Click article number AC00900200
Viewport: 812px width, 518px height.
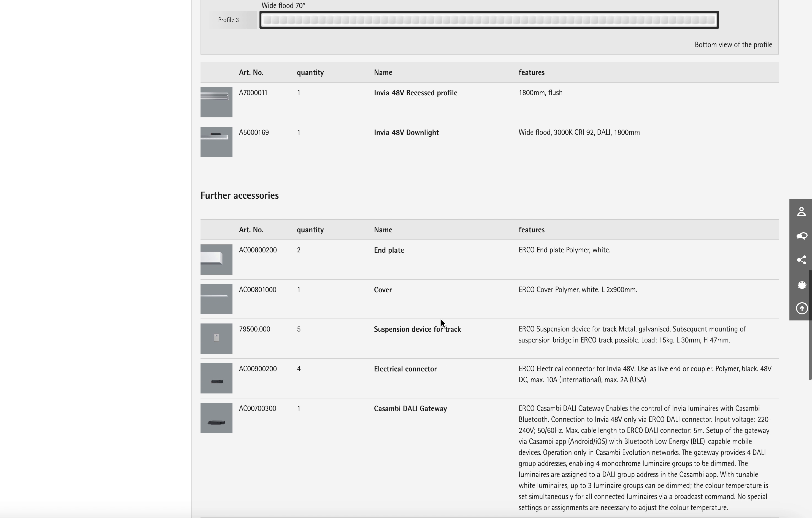coord(258,369)
